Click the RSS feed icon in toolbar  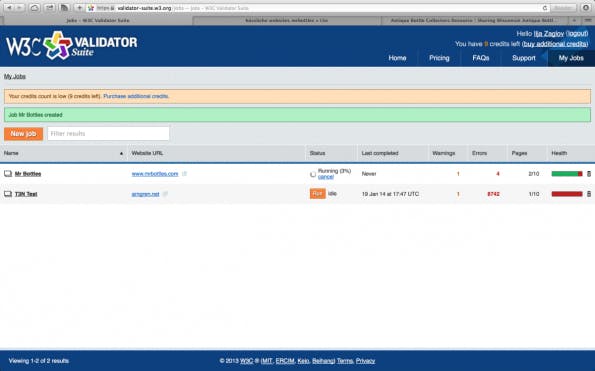click(x=65, y=8)
